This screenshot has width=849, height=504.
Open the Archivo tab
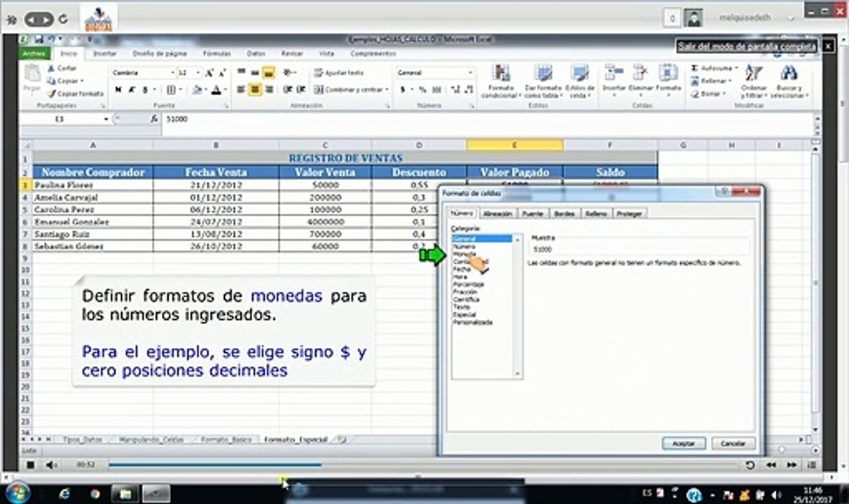coord(33,53)
